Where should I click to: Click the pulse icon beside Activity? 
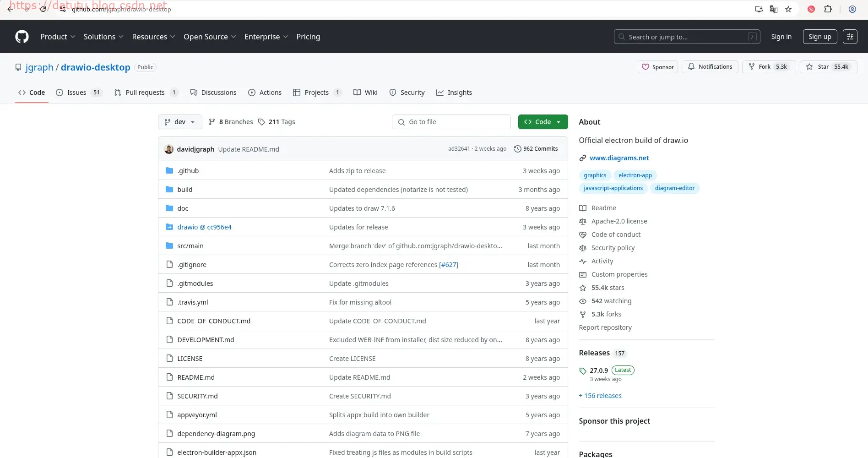tap(583, 261)
